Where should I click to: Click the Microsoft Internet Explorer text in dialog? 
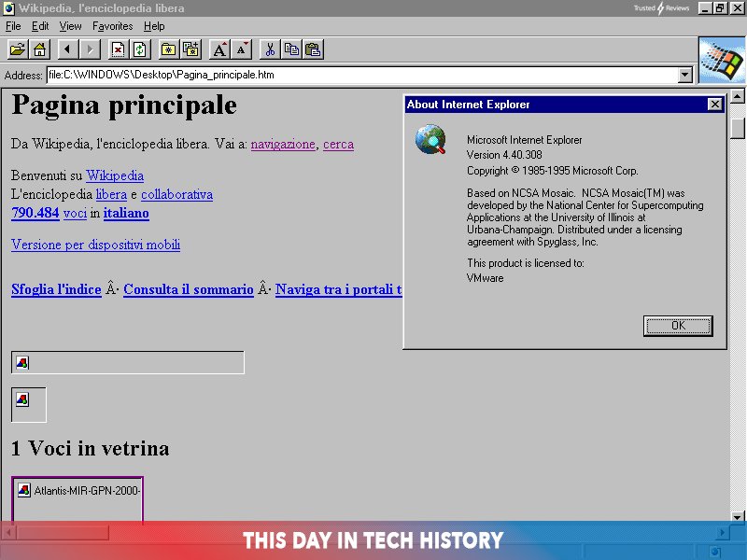point(524,140)
